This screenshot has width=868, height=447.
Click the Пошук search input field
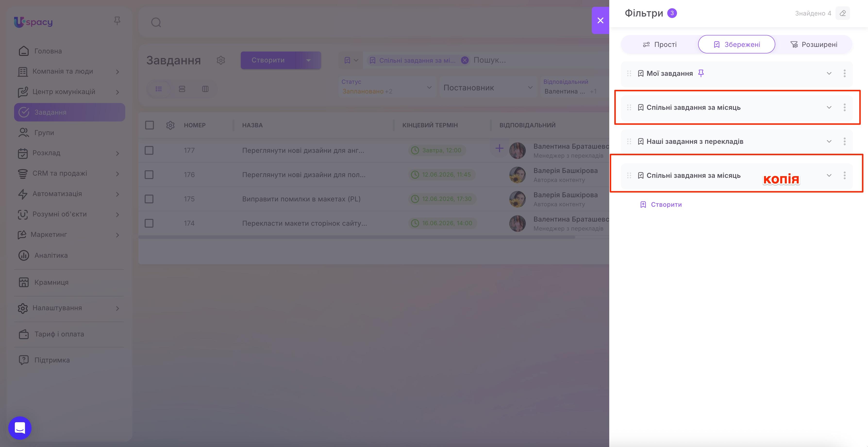click(539, 60)
